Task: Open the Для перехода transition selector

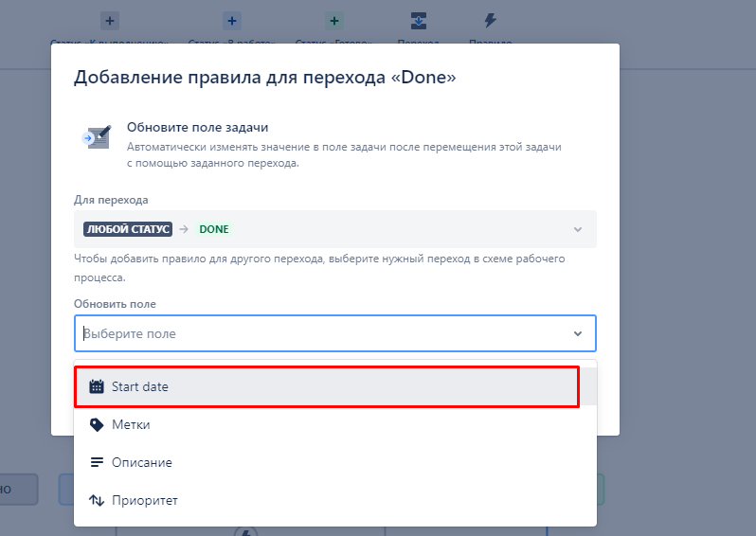Action: point(335,229)
